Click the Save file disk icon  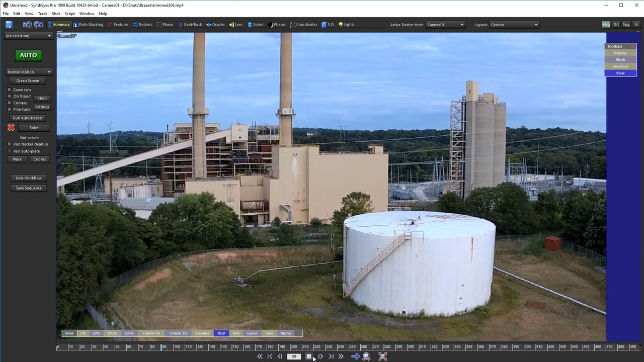9,24
